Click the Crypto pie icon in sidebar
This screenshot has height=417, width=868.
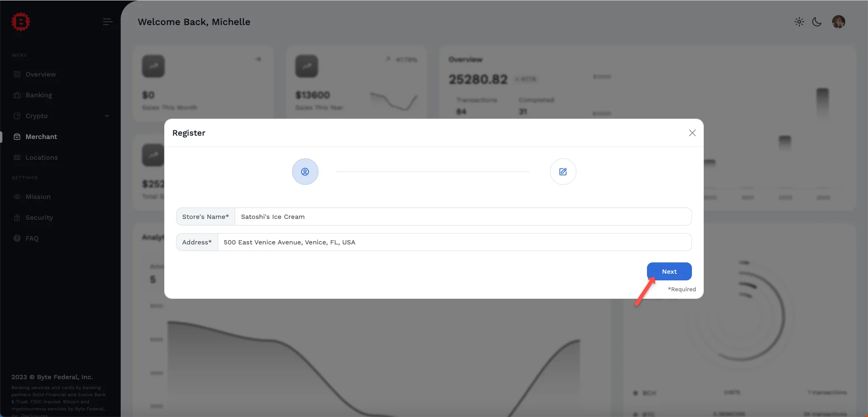(17, 116)
